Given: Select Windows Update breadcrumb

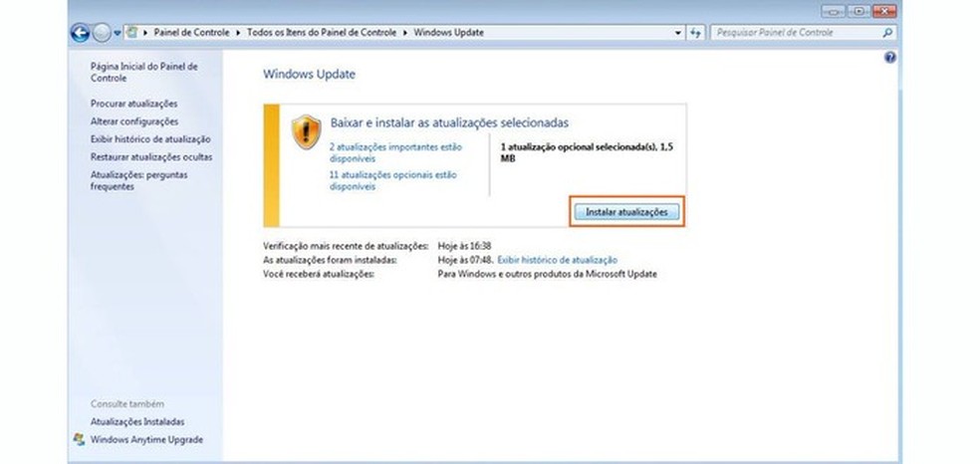Looking at the screenshot, I should coord(448,33).
